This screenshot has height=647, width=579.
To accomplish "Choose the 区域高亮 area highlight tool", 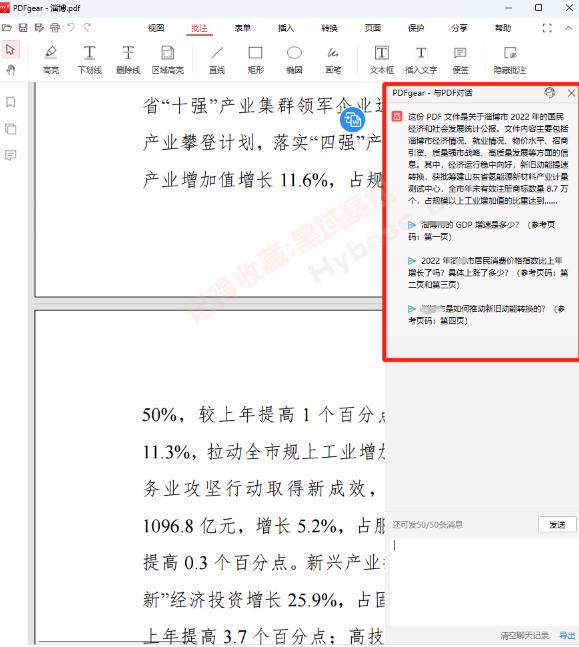I will click(168, 60).
